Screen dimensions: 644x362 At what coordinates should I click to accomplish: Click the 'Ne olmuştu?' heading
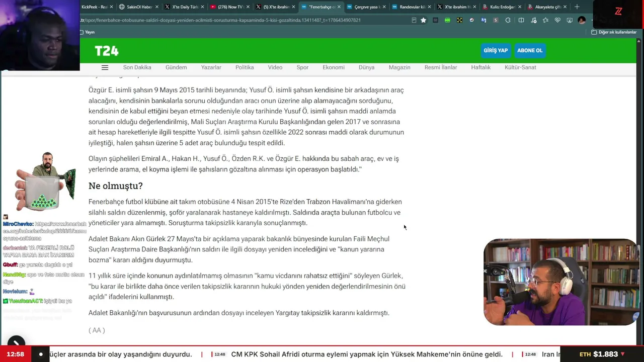click(116, 186)
